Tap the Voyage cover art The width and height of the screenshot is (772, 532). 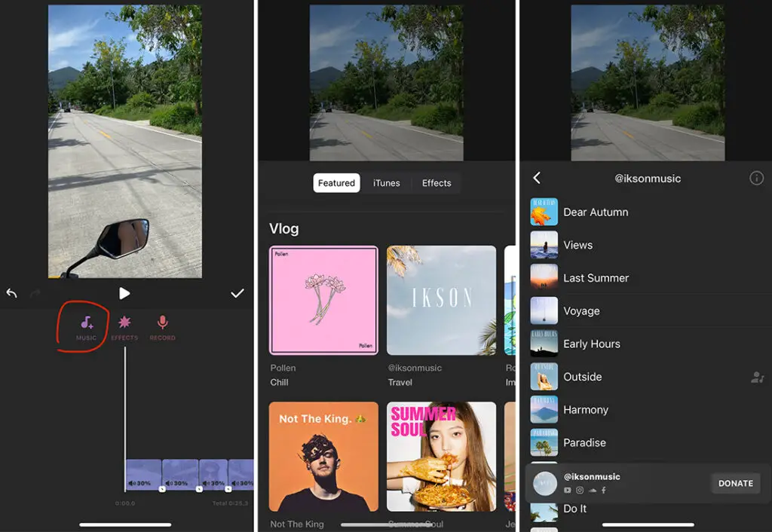[544, 311]
